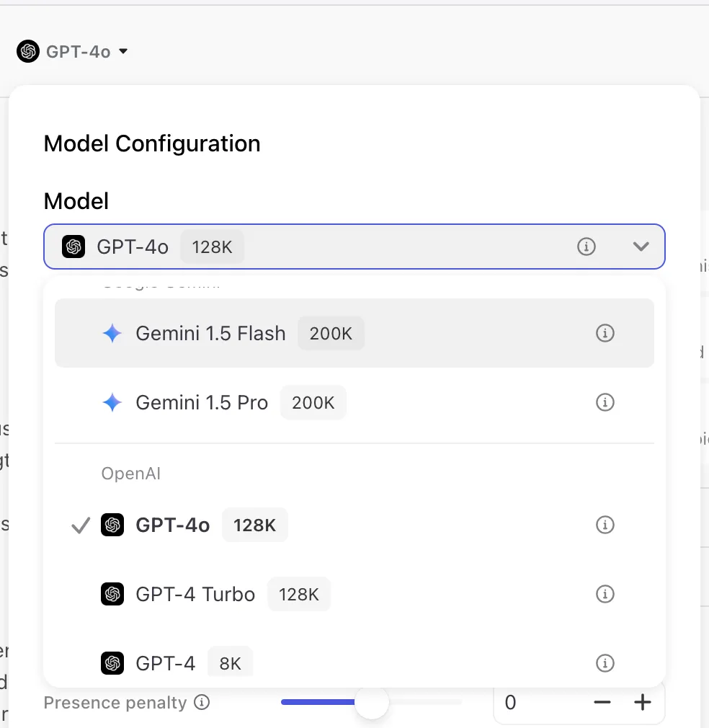
Task: Choose GPT-4 8K model option
Action: 166,663
